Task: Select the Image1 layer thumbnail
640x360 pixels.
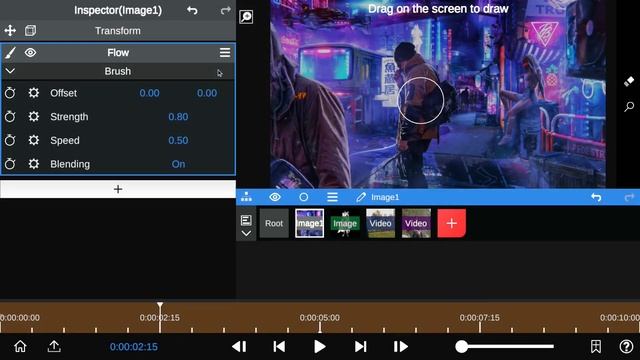Action: pyautogui.click(x=309, y=223)
